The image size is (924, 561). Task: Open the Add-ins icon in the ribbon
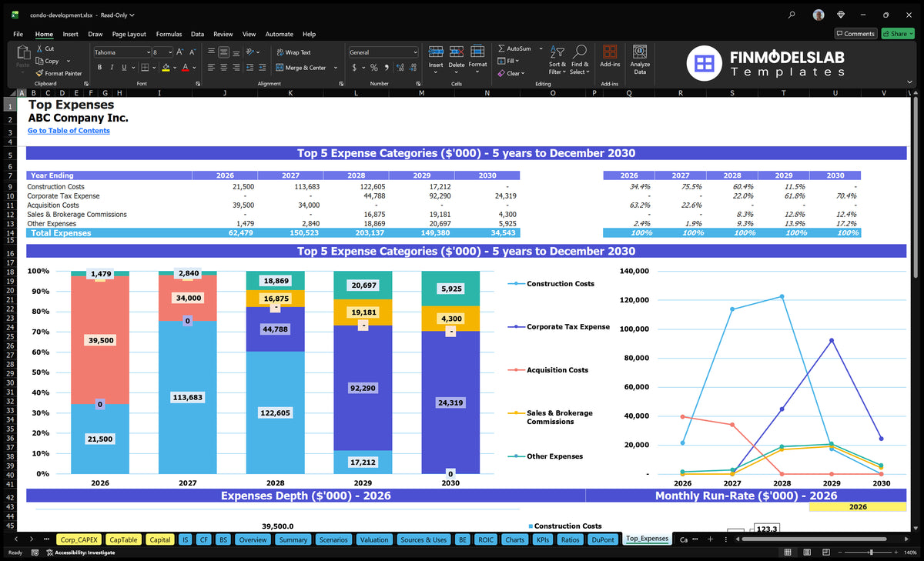(x=610, y=52)
